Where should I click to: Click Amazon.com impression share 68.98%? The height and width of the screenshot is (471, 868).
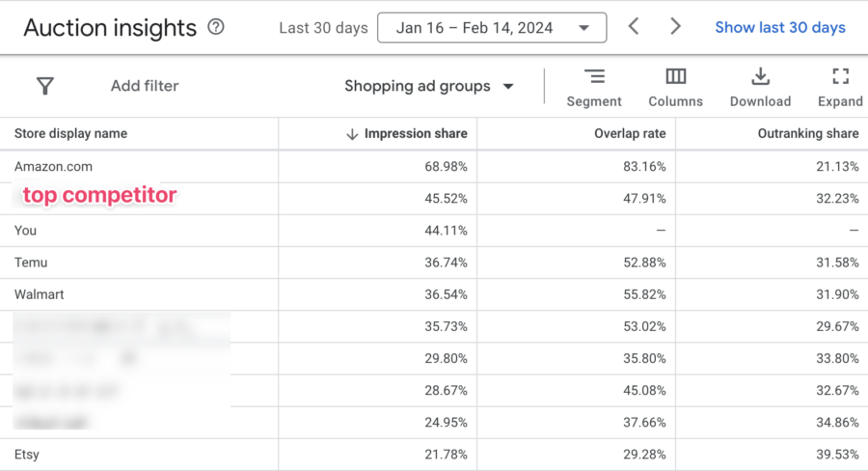[x=446, y=166]
